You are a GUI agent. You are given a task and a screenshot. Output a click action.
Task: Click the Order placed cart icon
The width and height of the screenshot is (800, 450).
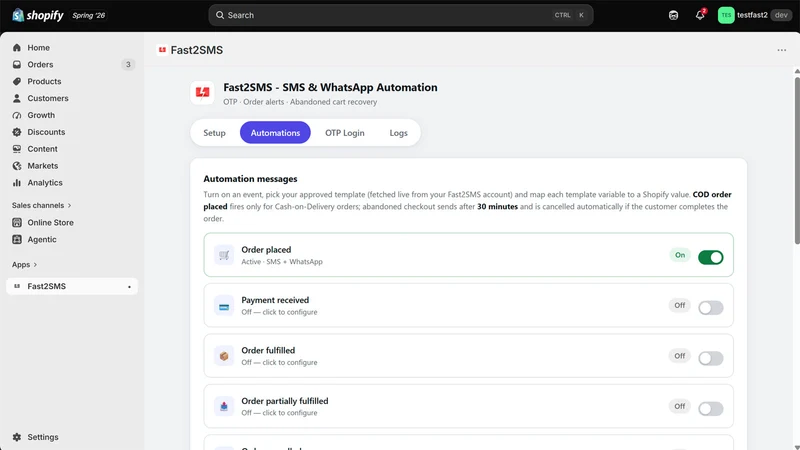pyautogui.click(x=224, y=255)
